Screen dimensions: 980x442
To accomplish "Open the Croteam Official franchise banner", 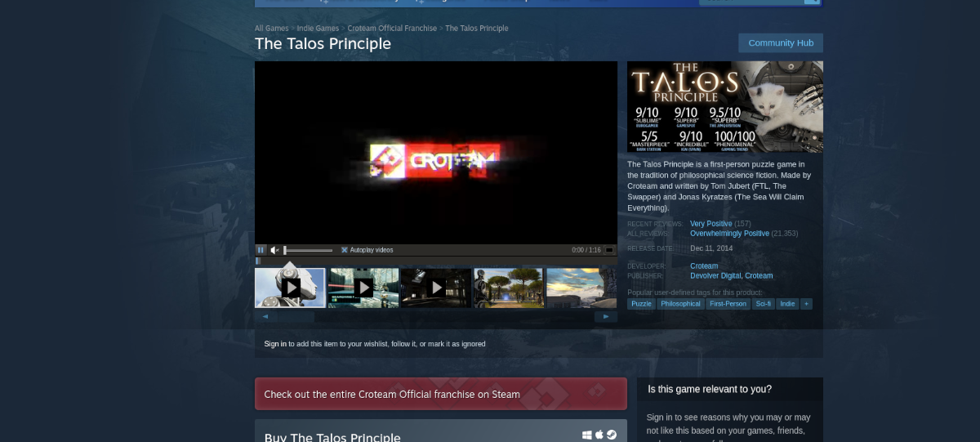I will [441, 394].
